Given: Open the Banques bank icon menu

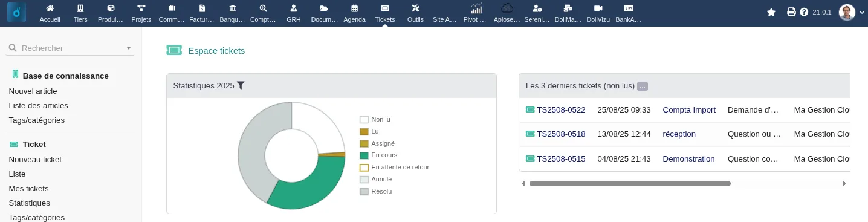Looking at the screenshot, I should (x=233, y=8).
